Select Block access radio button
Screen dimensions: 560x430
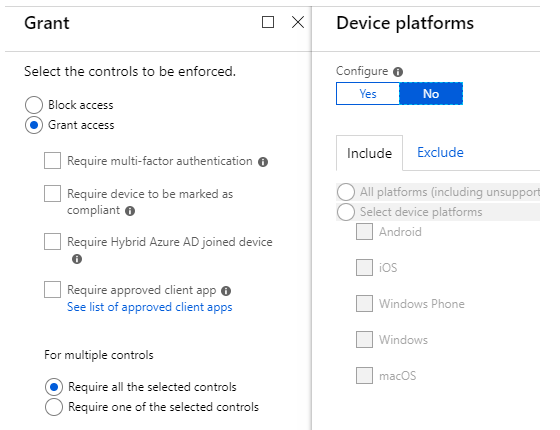click(34, 105)
